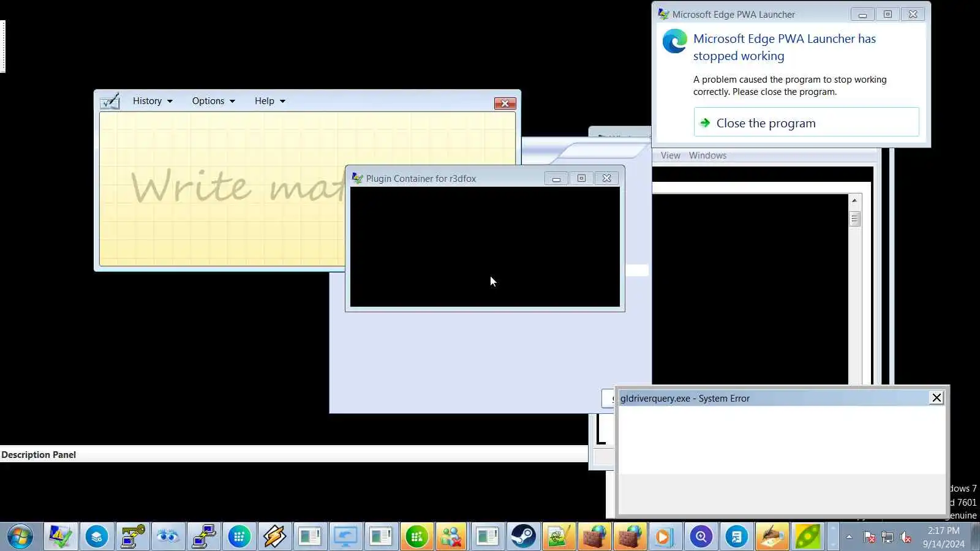Maximize the Plugin Container for r3dfox window
The image size is (980, 551).
(x=581, y=178)
